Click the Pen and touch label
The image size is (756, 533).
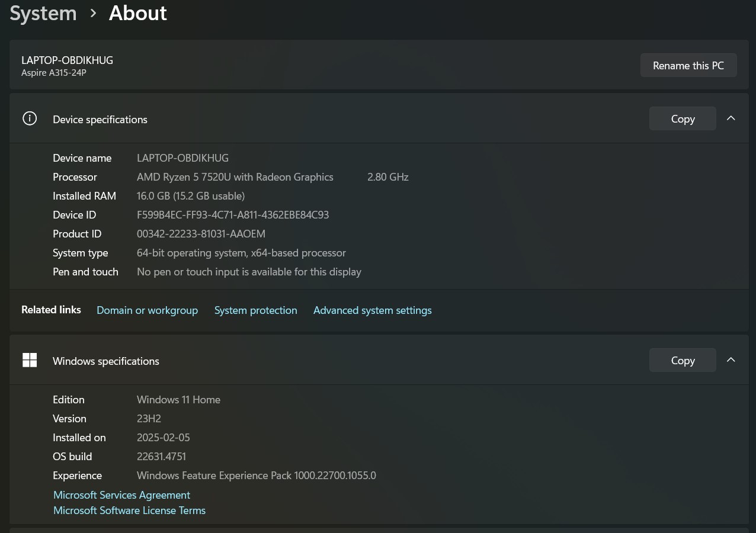pos(85,272)
